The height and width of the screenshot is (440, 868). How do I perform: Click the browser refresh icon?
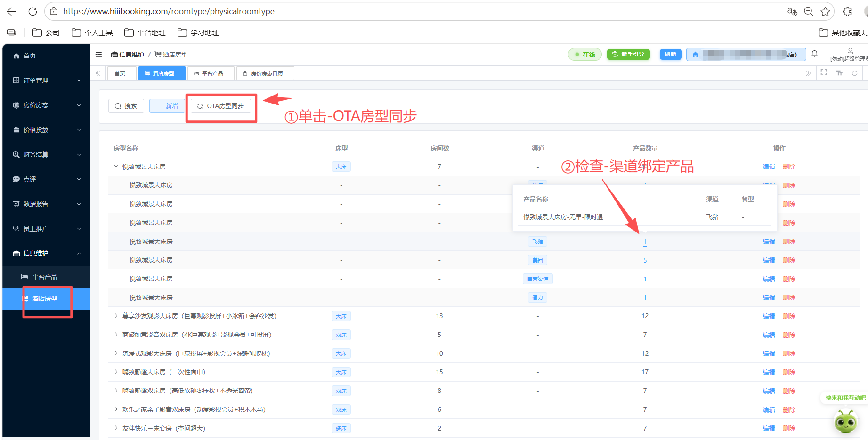(x=32, y=11)
